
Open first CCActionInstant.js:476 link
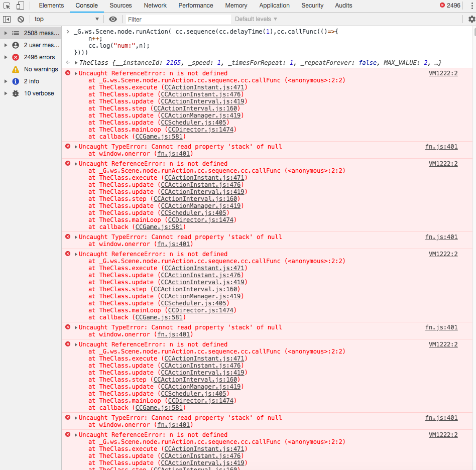(x=201, y=94)
